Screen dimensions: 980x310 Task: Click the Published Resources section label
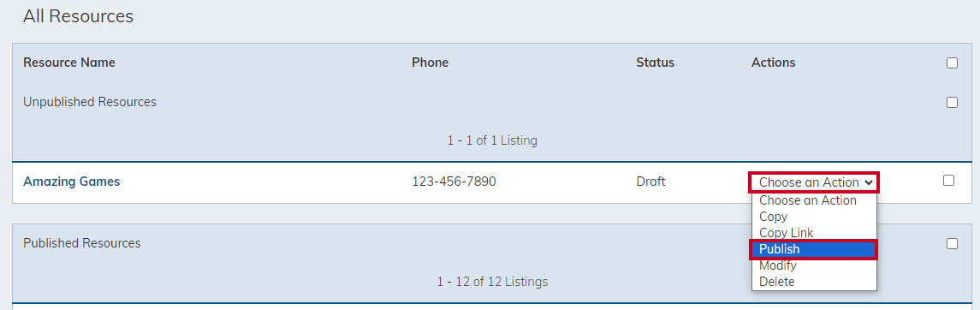click(x=82, y=242)
